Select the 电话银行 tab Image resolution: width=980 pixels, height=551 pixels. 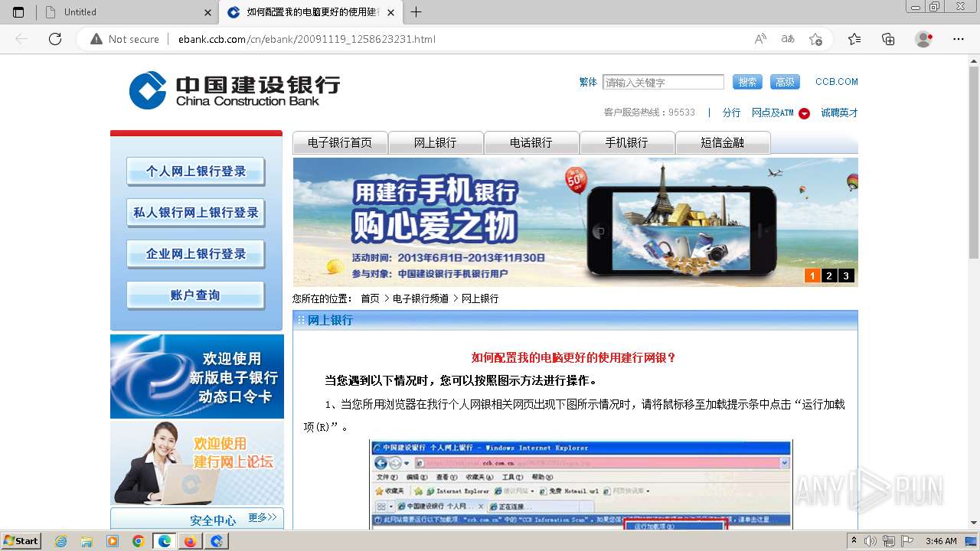pyautogui.click(x=531, y=142)
